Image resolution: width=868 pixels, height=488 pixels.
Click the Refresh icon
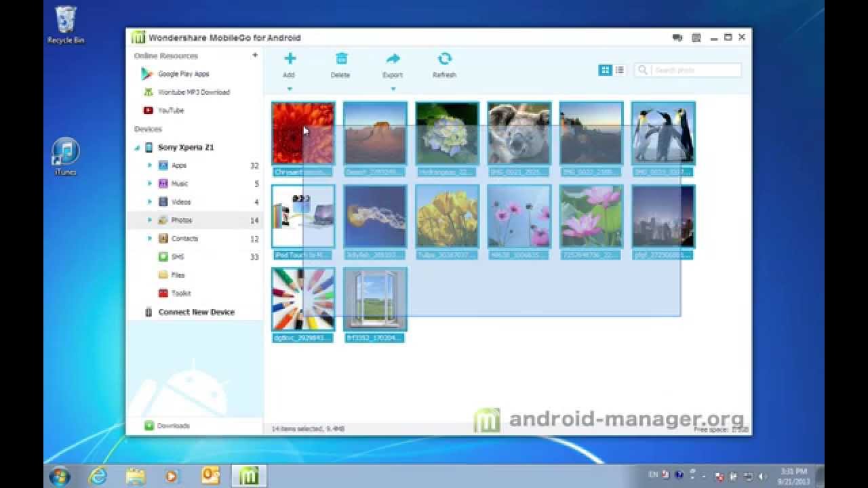point(444,59)
